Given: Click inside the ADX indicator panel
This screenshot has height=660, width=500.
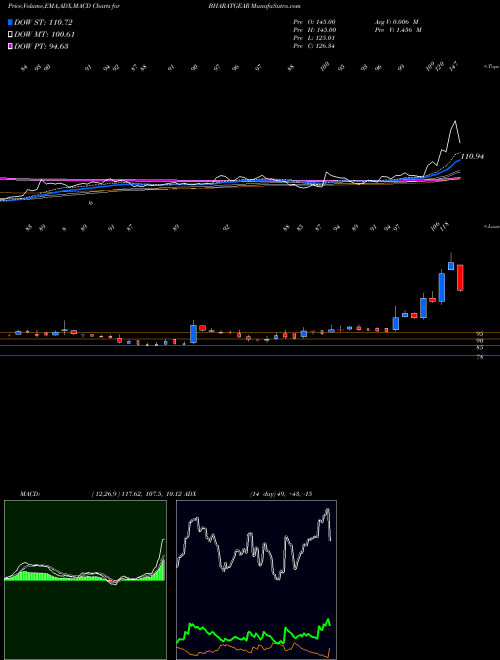Looking at the screenshot, I should (x=256, y=580).
